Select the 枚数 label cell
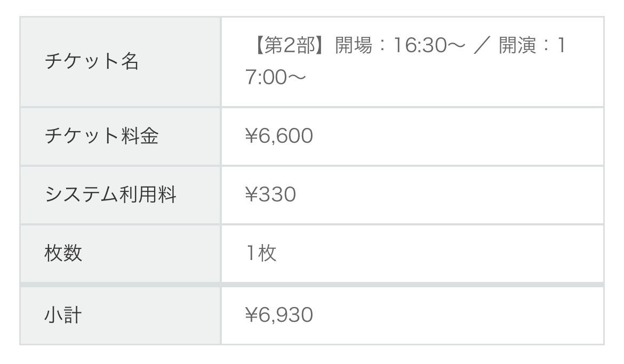 coord(120,253)
